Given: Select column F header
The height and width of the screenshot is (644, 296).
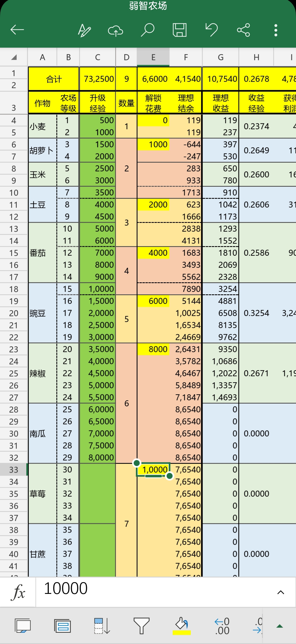Looking at the screenshot, I should tap(186, 57).
